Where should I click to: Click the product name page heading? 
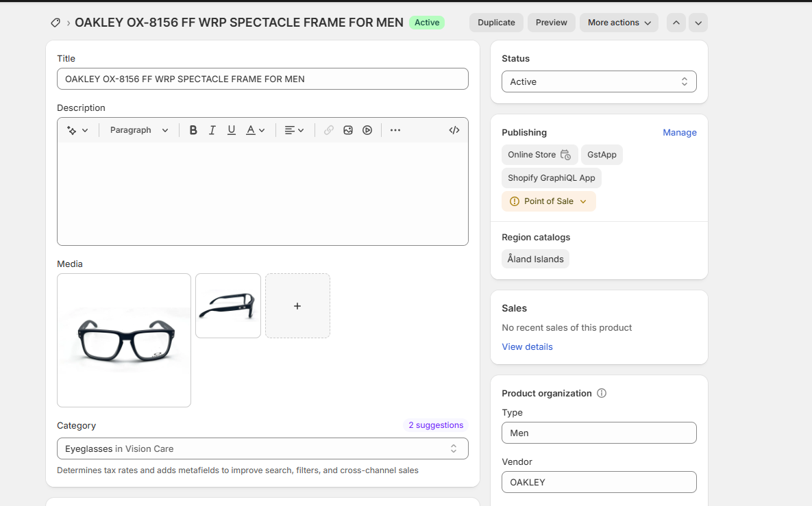coord(238,23)
